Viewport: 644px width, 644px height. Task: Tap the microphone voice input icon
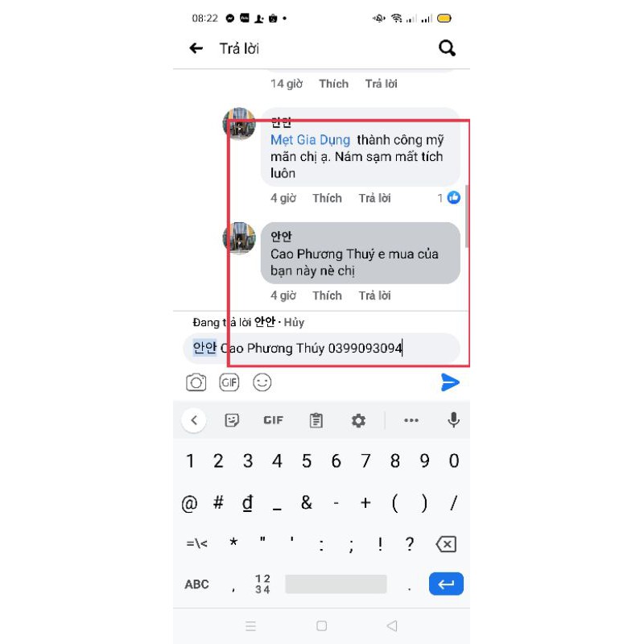(x=453, y=419)
